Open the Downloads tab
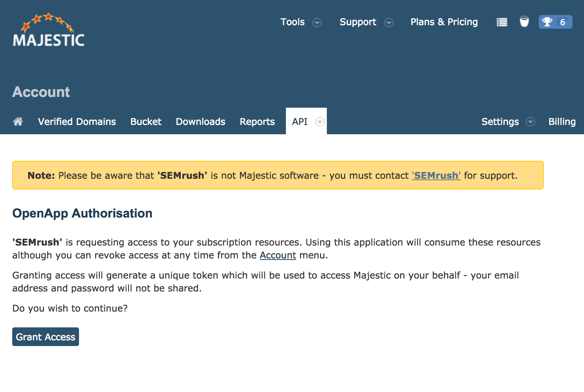584x392 pixels. pos(200,122)
